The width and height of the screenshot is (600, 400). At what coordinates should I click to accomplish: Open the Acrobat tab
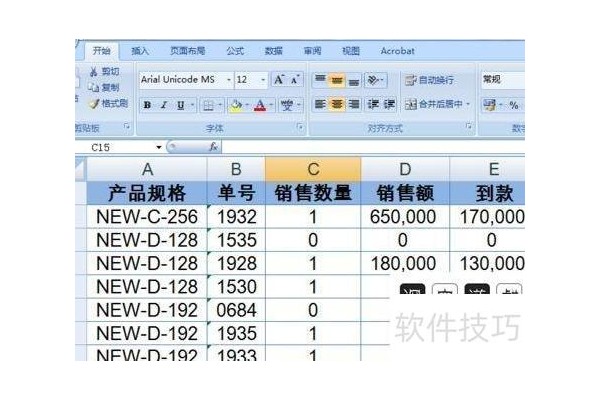click(x=397, y=51)
